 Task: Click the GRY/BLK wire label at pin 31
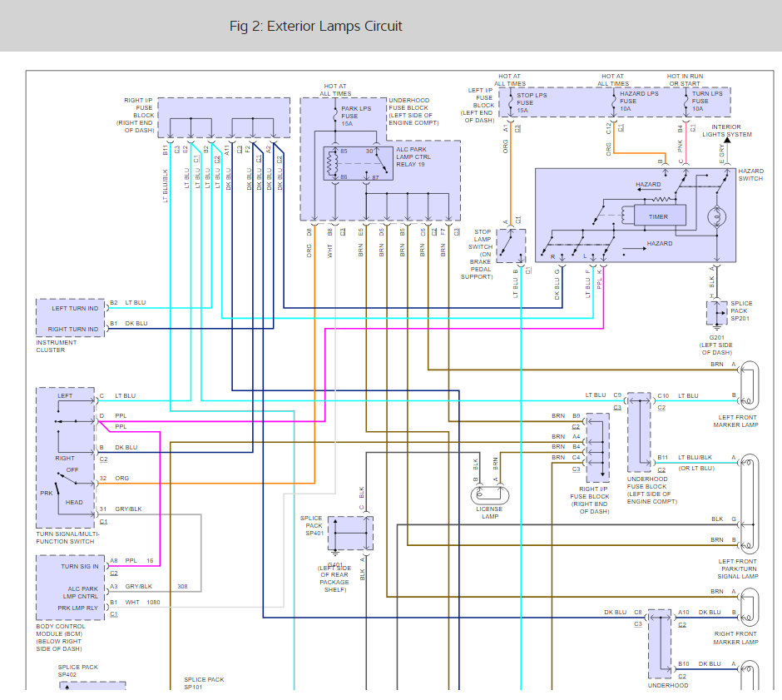128,509
